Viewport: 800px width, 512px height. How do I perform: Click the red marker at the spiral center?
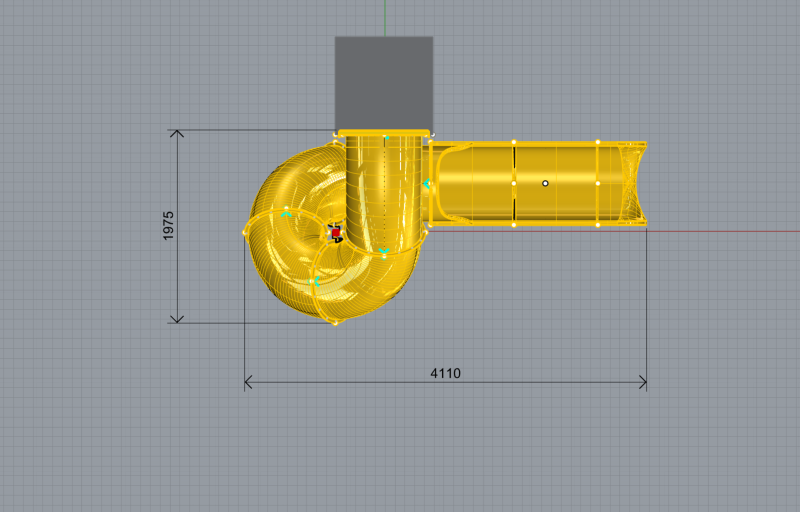(336, 232)
